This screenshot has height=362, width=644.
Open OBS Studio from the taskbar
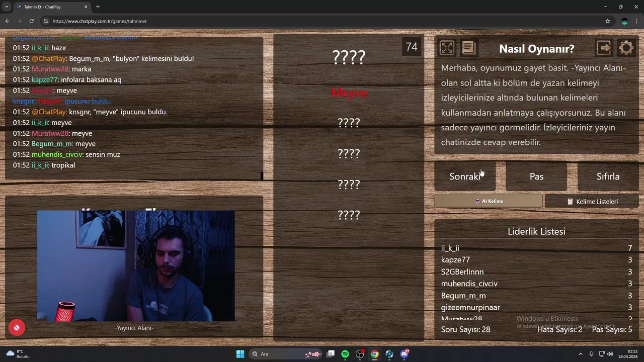pyautogui.click(x=360, y=354)
